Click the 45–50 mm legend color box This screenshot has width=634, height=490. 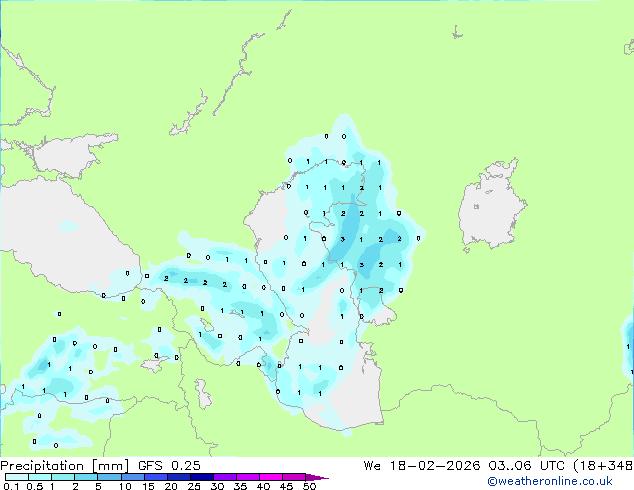294,477
